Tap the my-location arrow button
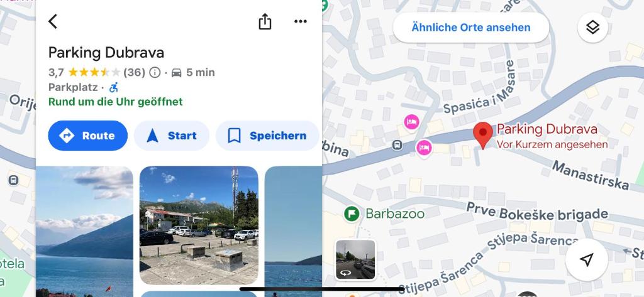 pyautogui.click(x=587, y=260)
